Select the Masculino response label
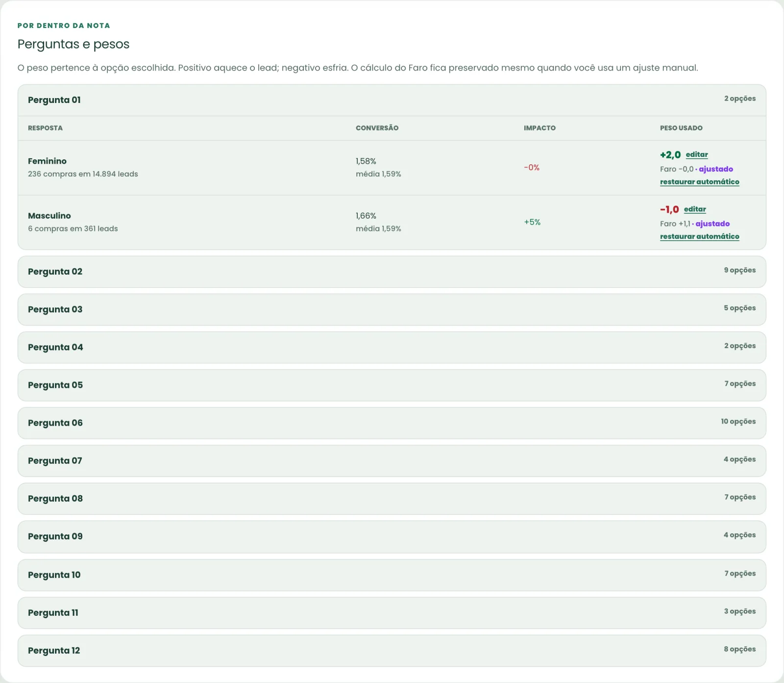Screen dimensions: 784x683 pyautogui.click(x=49, y=216)
